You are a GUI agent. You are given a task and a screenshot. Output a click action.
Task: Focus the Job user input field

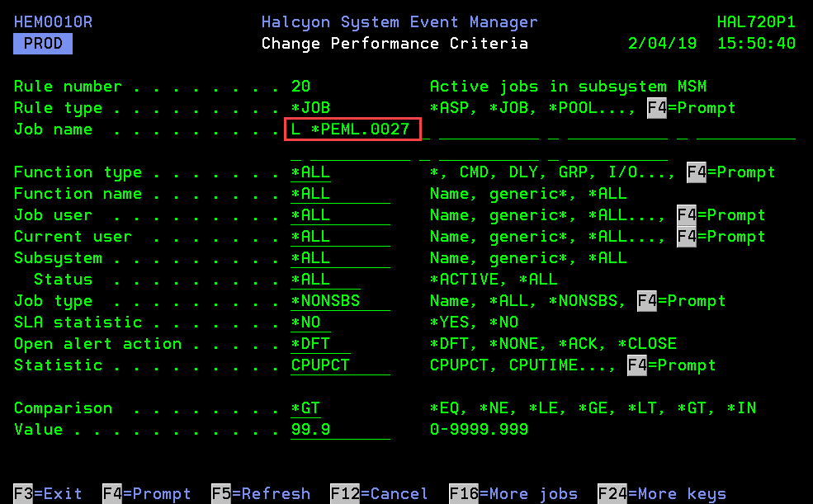click(x=339, y=215)
